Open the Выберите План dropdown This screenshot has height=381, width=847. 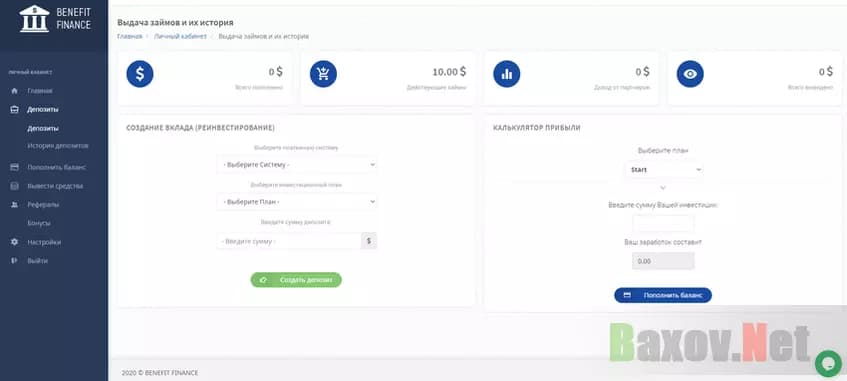(x=297, y=202)
